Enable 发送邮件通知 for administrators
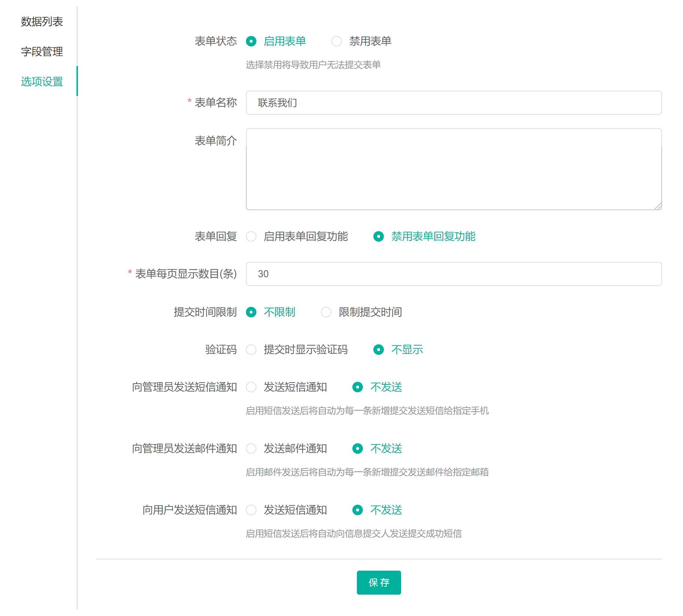Viewport: 683px width, 616px height. pos(251,449)
